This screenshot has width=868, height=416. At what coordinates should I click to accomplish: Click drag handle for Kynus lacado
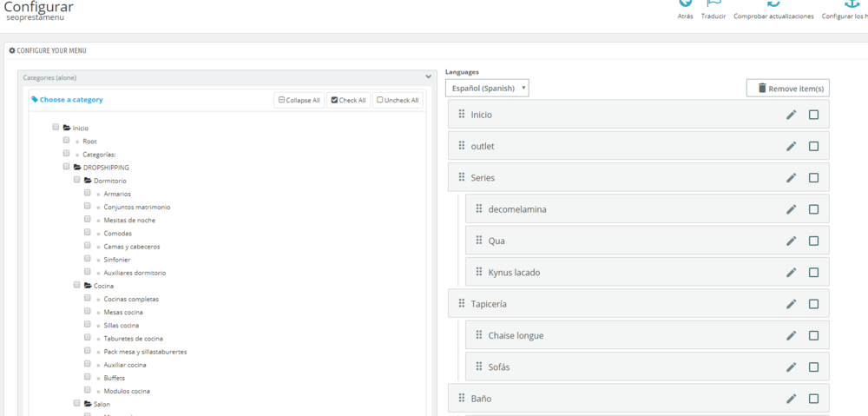coord(479,272)
